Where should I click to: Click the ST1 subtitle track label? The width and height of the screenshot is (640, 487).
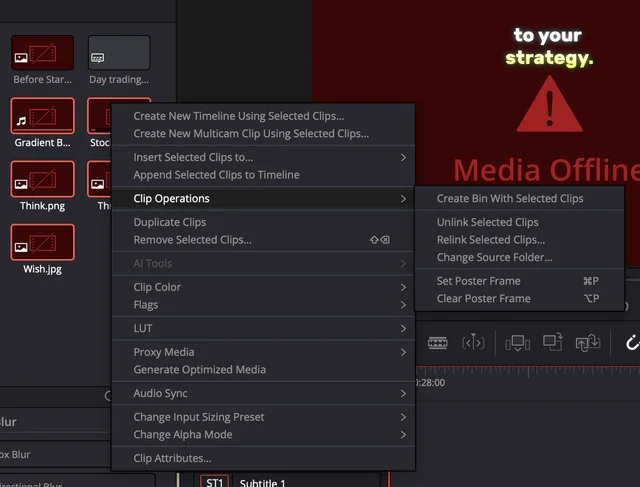[x=215, y=482]
